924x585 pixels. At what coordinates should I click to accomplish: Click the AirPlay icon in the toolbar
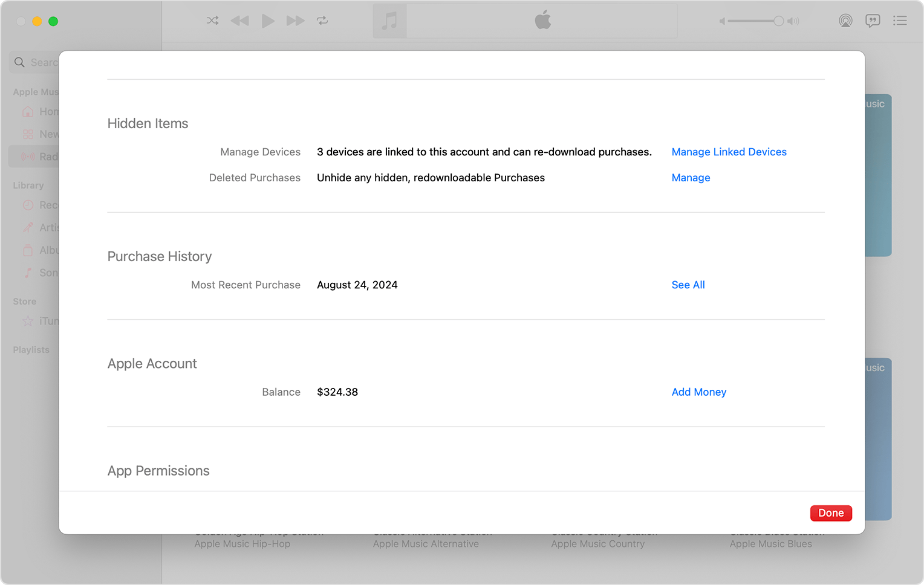point(845,20)
